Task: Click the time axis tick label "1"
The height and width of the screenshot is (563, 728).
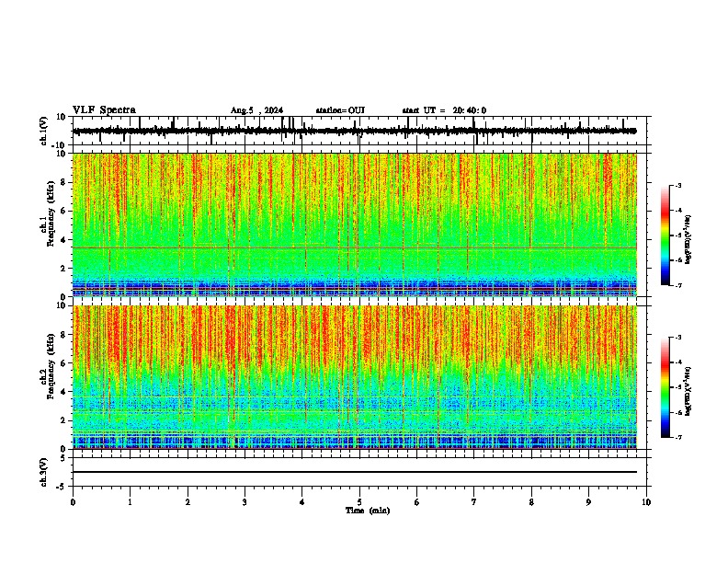Action: point(130,502)
